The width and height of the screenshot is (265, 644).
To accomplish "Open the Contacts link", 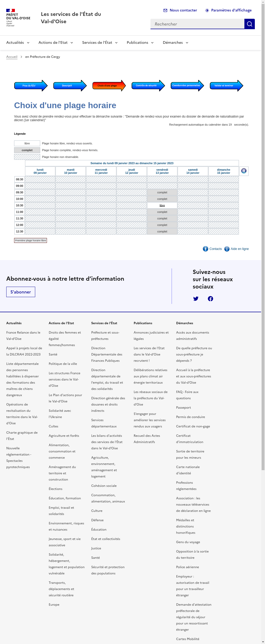I will tap(215, 249).
